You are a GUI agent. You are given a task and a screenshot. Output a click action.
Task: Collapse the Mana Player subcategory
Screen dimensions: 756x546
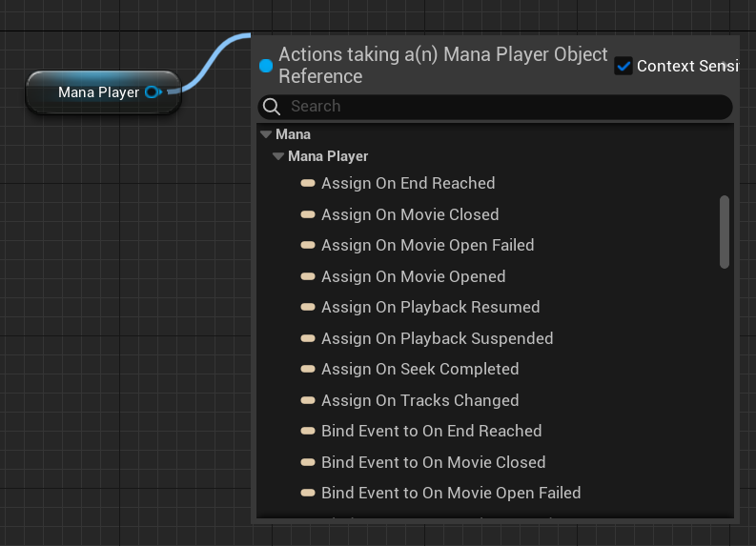(278, 156)
